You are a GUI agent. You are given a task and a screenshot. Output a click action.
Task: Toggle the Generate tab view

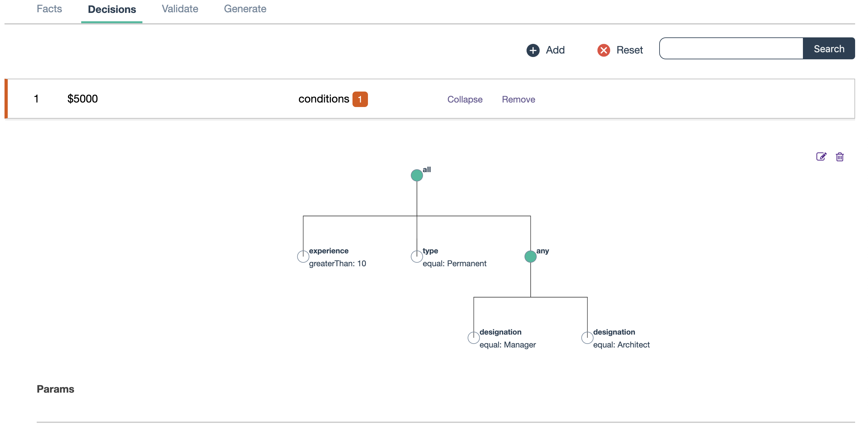pos(244,9)
